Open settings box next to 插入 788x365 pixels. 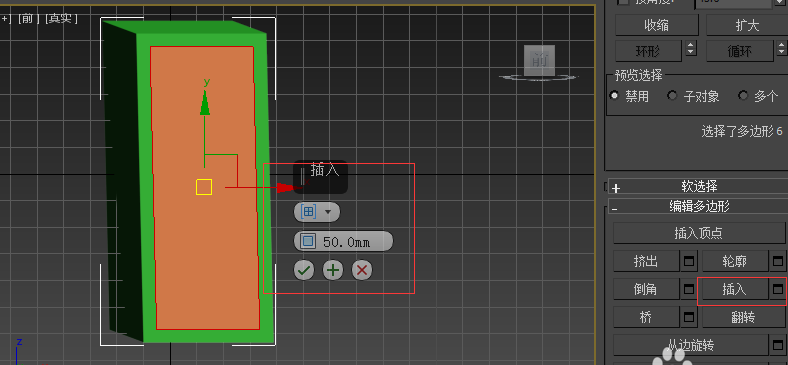pyautogui.click(x=778, y=289)
